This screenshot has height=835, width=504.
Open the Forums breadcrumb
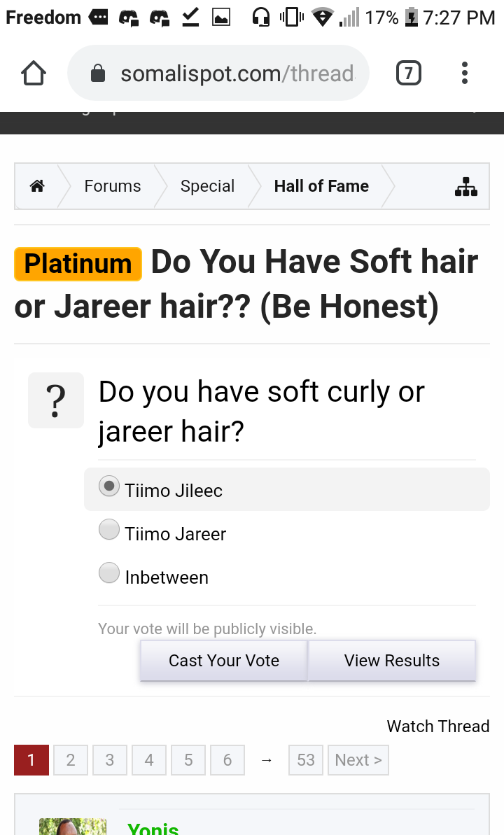coord(113,186)
